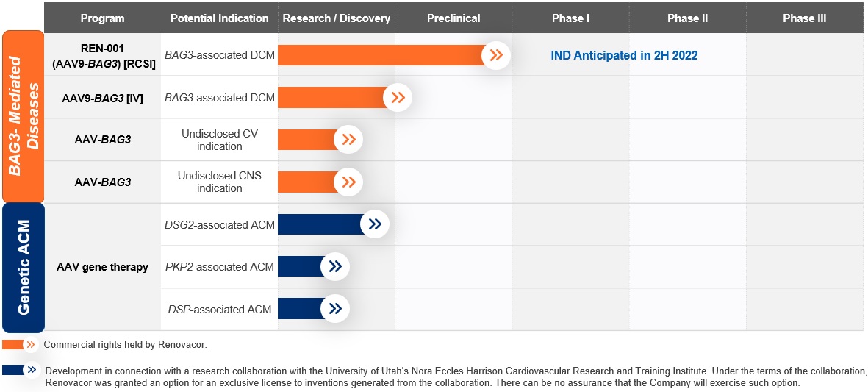Click the navy chevron on DSG2-associated ACM bar

[374, 224]
